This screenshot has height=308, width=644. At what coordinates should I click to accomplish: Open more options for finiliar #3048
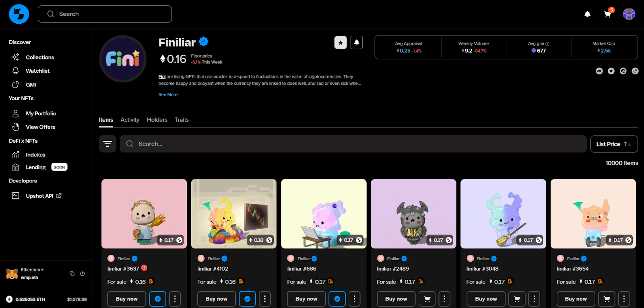(534, 299)
